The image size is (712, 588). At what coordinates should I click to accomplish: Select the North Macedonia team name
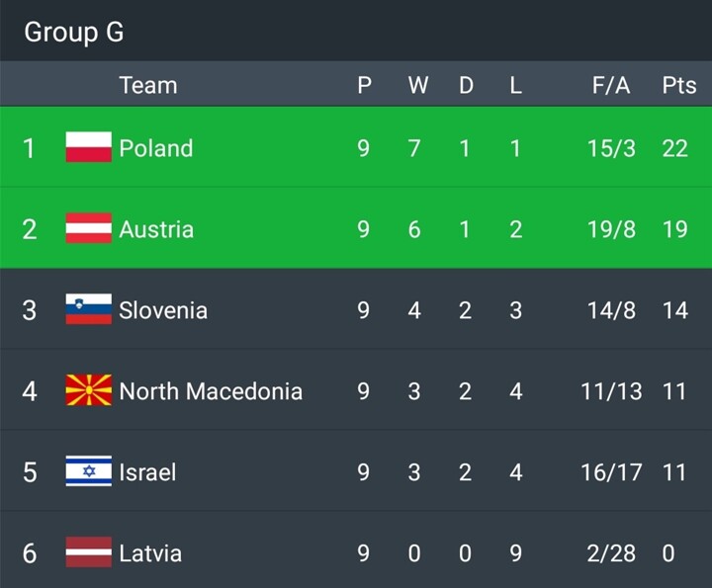click(211, 391)
